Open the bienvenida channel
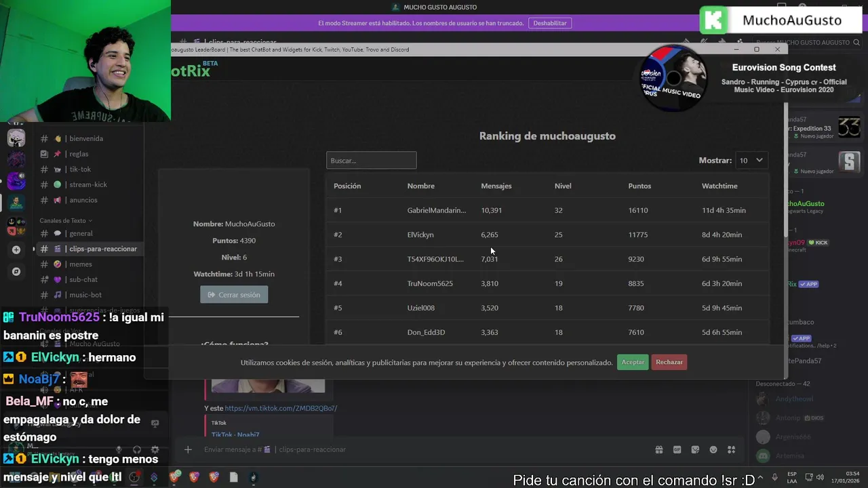This screenshot has width=868, height=488. click(x=86, y=138)
